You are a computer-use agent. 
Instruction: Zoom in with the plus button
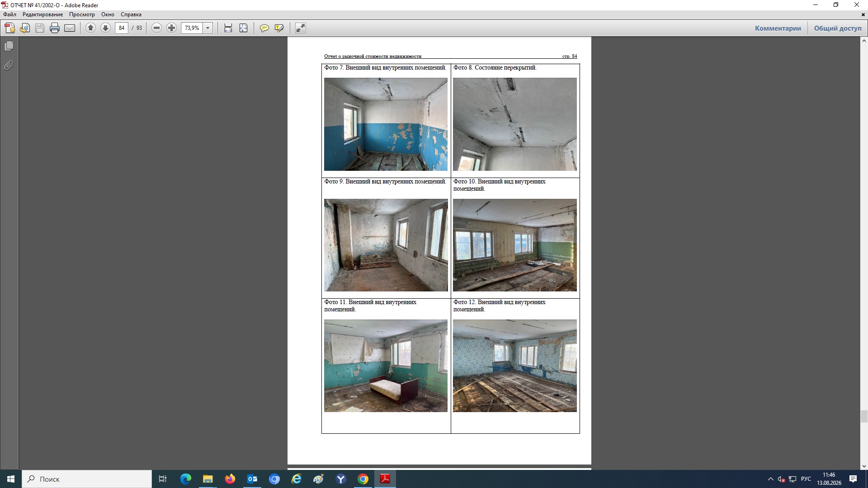pyautogui.click(x=171, y=28)
